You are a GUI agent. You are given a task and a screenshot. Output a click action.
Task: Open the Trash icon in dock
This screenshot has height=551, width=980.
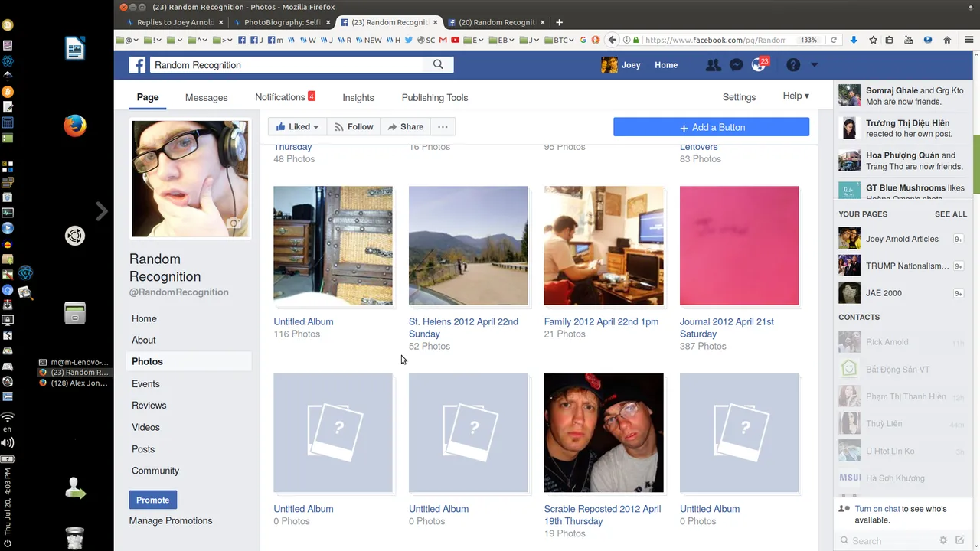point(74,538)
